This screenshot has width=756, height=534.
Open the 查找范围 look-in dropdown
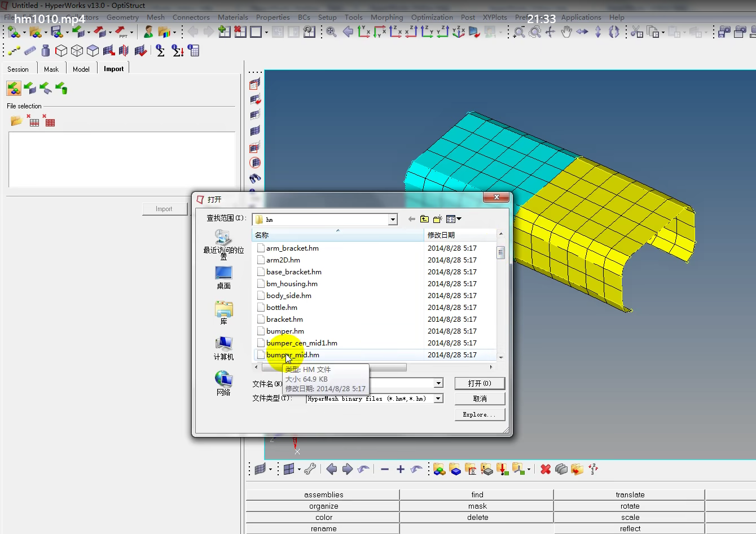pos(392,220)
